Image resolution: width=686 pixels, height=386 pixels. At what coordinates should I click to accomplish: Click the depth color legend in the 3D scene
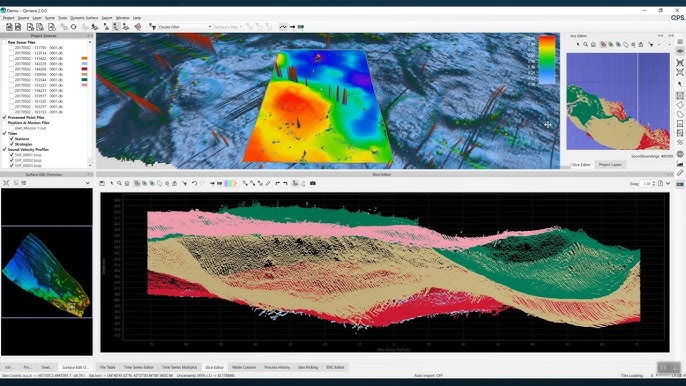point(547,60)
